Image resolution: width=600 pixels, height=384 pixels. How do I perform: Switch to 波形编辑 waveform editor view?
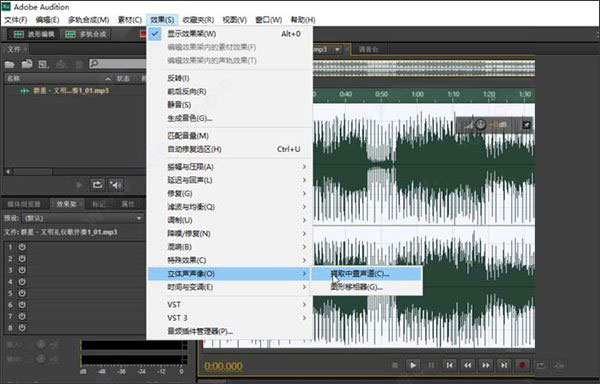tap(34, 34)
